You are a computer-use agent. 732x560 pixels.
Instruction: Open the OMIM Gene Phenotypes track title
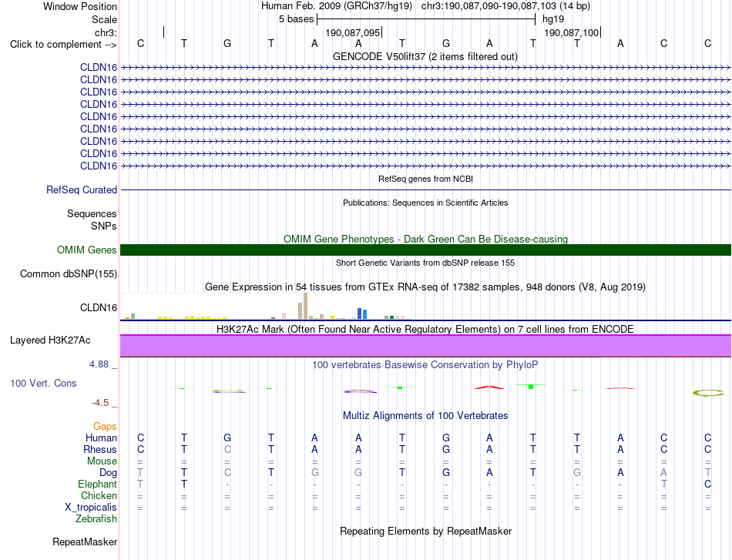[x=425, y=239]
